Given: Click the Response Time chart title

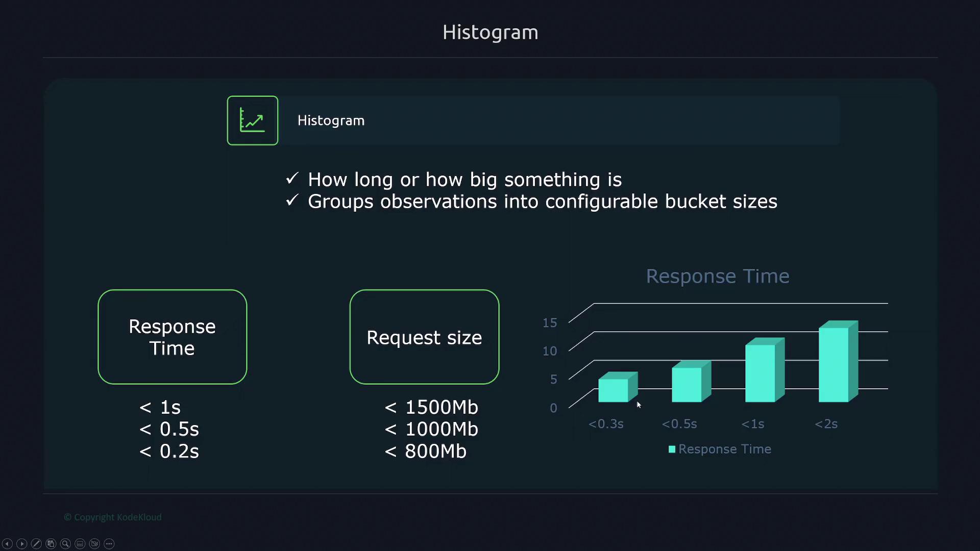Looking at the screenshot, I should 717,276.
